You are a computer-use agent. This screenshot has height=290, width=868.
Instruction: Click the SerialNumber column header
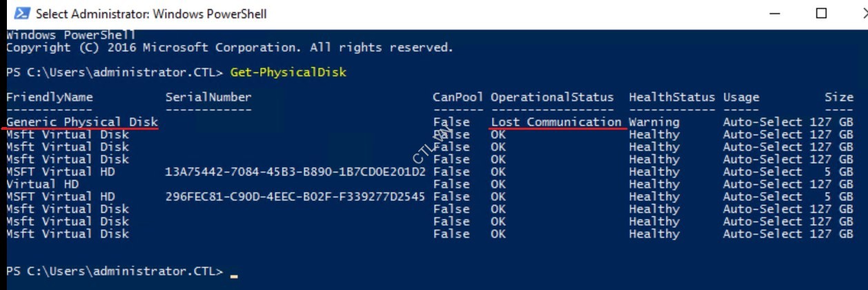point(208,97)
